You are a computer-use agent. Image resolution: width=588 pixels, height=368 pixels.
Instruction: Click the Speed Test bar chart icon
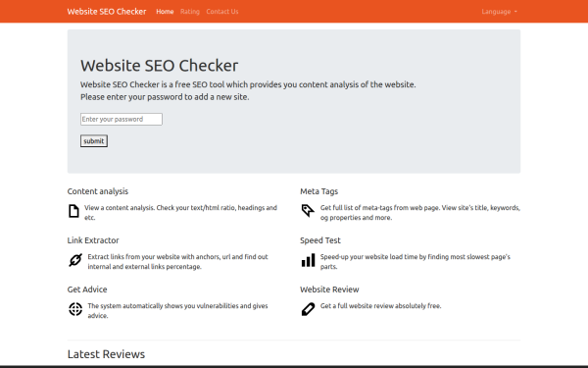[x=308, y=260]
